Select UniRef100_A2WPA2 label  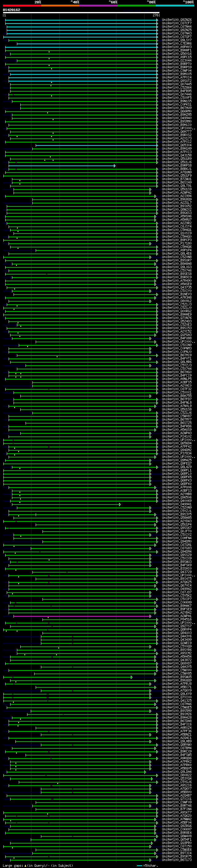point(177,193)
